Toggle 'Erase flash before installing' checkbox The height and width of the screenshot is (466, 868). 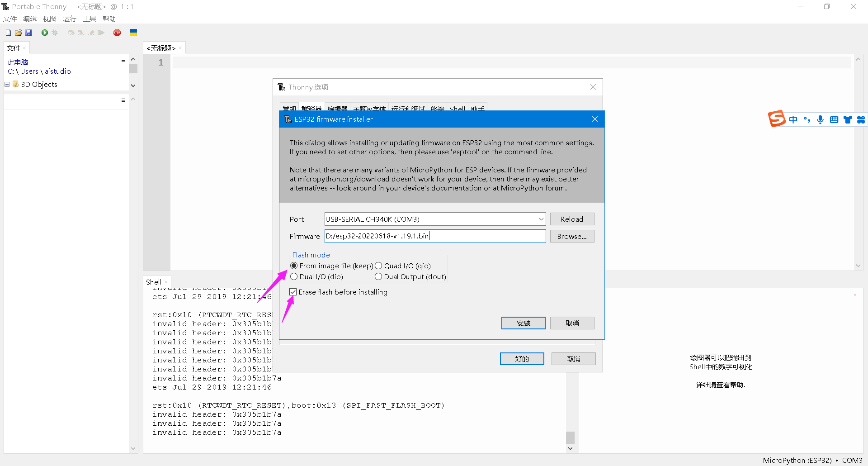pyautogui.click(x=293, y=292)
